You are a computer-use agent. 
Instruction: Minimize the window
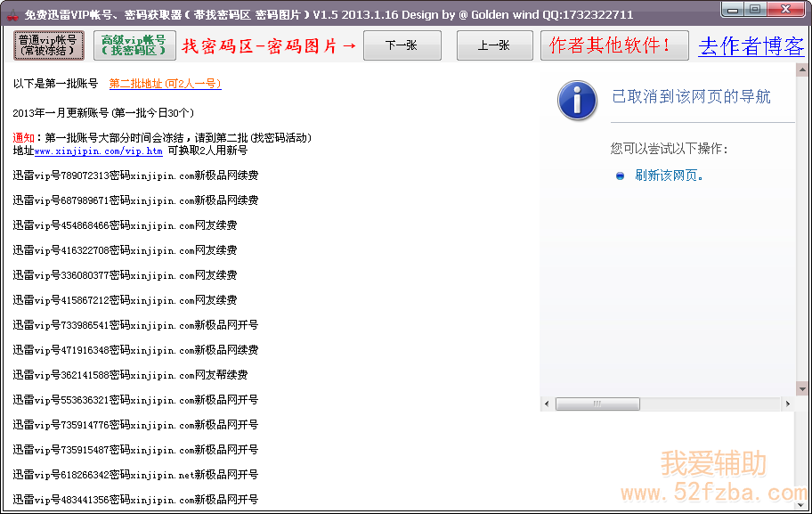click(733, 9)
